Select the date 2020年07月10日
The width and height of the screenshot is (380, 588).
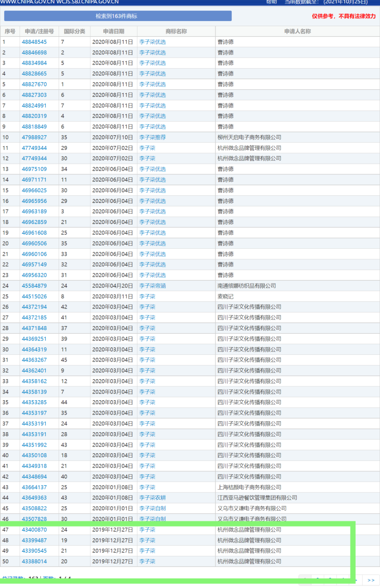click(113, 137)
